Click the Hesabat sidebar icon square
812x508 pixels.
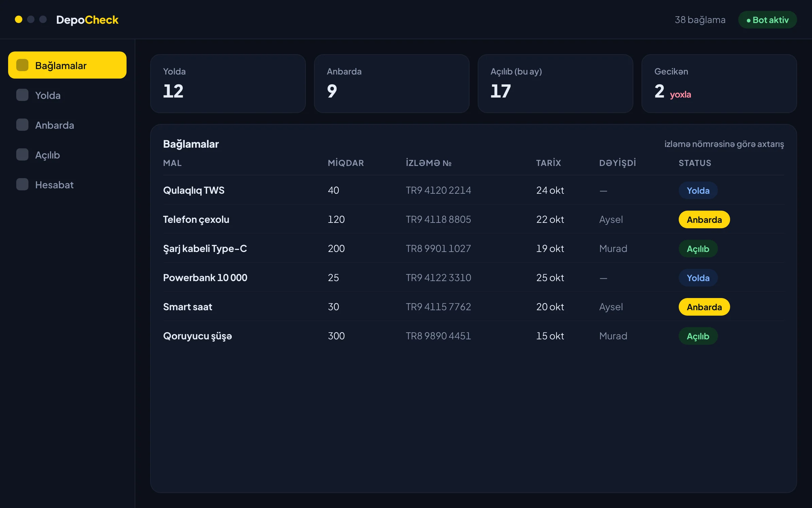[x=22, y=184]
